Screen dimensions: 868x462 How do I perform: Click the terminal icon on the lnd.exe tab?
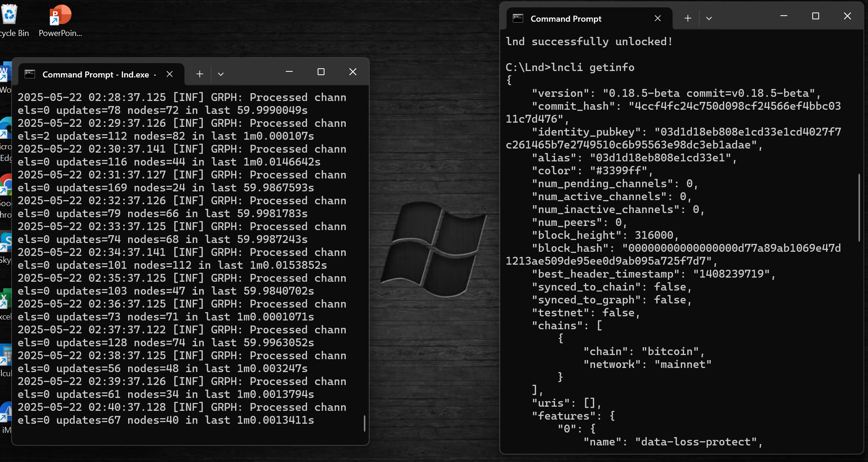pos(30,74)
